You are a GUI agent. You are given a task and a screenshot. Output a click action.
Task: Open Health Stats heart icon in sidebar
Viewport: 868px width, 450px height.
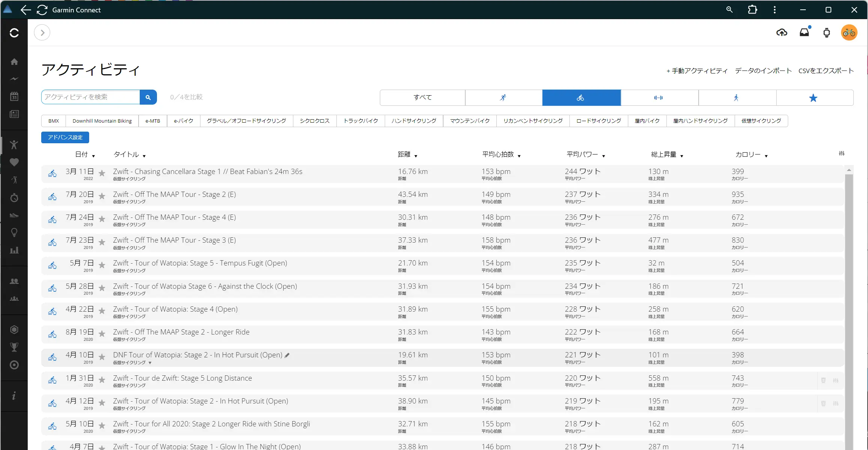point(14,162)
